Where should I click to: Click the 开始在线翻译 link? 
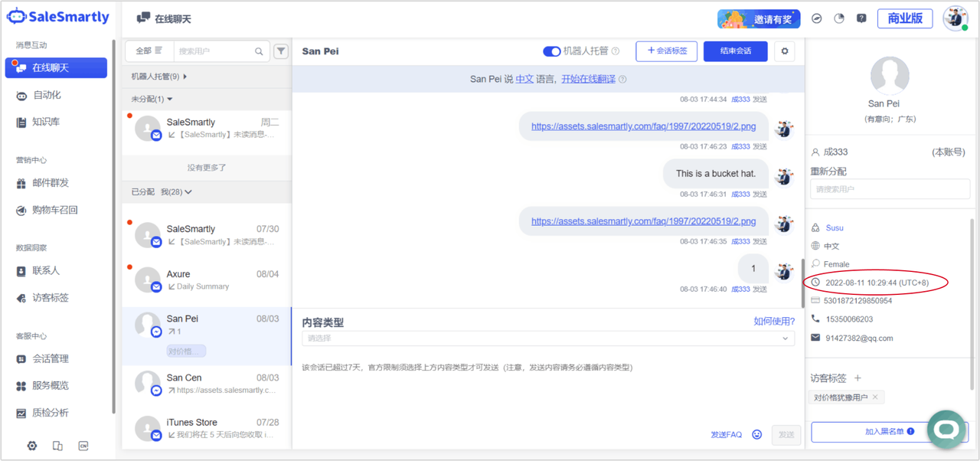(588, 79)
